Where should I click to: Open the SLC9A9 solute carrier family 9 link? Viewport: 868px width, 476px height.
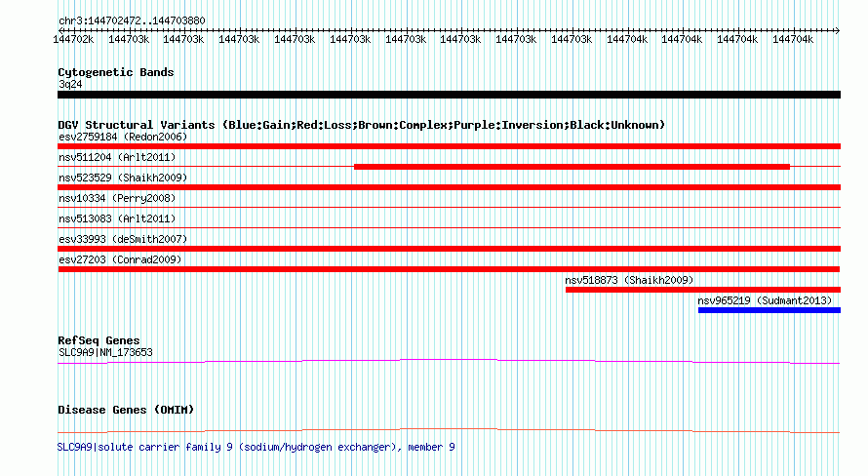pos(256,447)
